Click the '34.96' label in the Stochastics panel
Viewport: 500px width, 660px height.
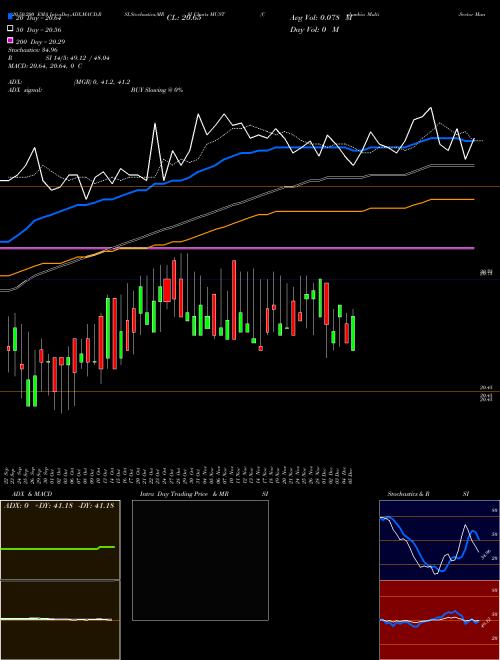click(x=485, y=554)
